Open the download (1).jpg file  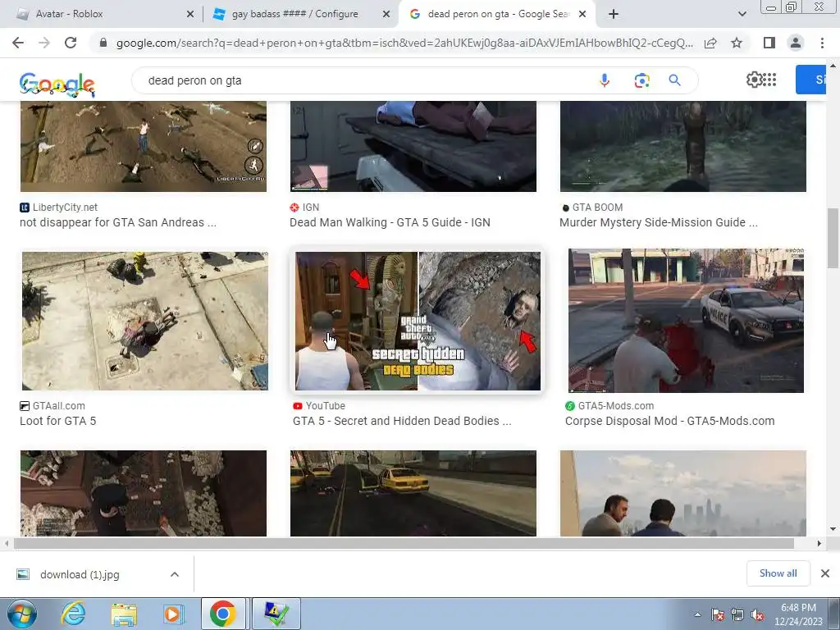(x=80, y=574)
